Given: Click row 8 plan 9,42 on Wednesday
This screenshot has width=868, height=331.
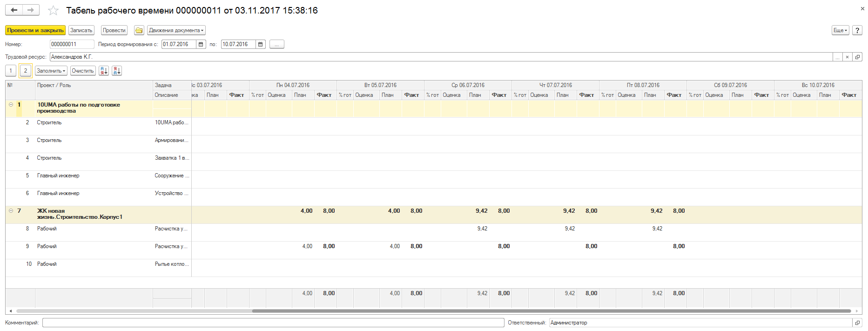Looking at the screenshot, I should point(482,229).
